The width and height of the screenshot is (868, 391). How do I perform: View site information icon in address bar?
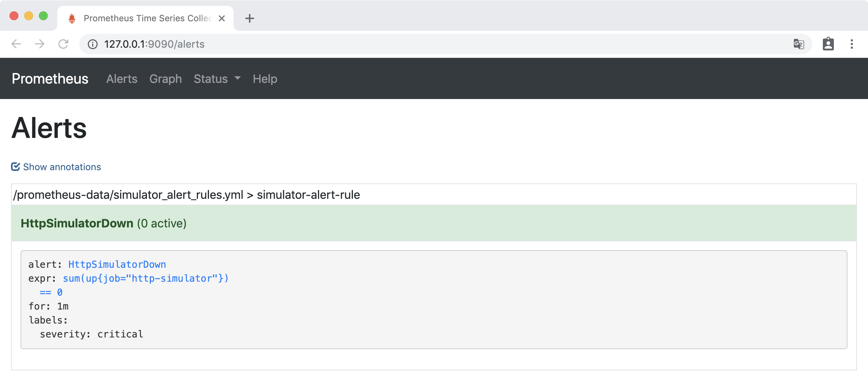(93, 44)
